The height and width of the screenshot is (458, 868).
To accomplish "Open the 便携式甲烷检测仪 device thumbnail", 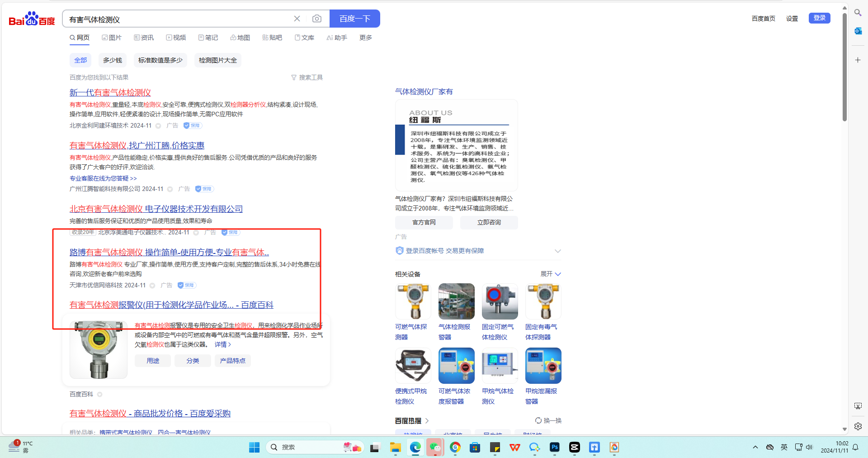I will coord(413,366).
